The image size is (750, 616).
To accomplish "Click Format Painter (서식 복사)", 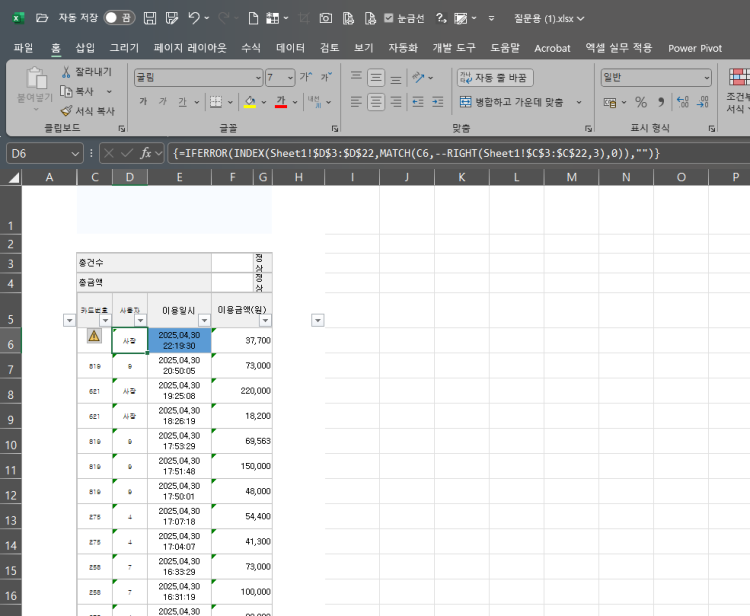I will click(x=88, y=111).
